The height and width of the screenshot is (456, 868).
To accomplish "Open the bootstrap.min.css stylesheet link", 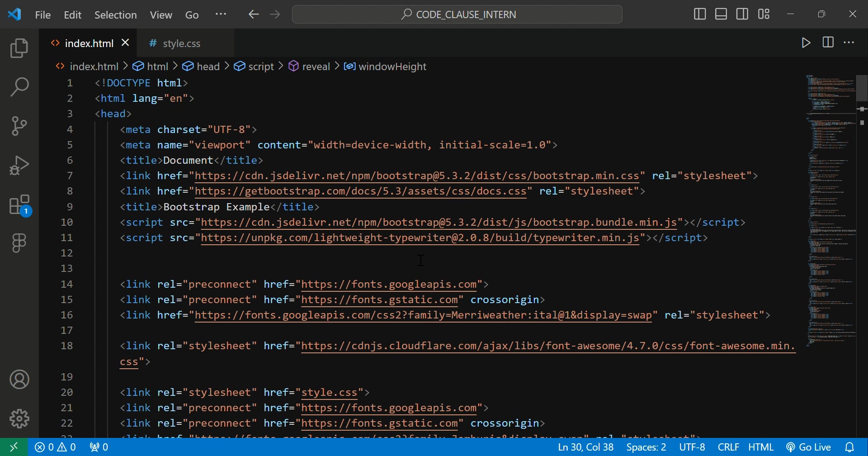I will pos(418,176).
